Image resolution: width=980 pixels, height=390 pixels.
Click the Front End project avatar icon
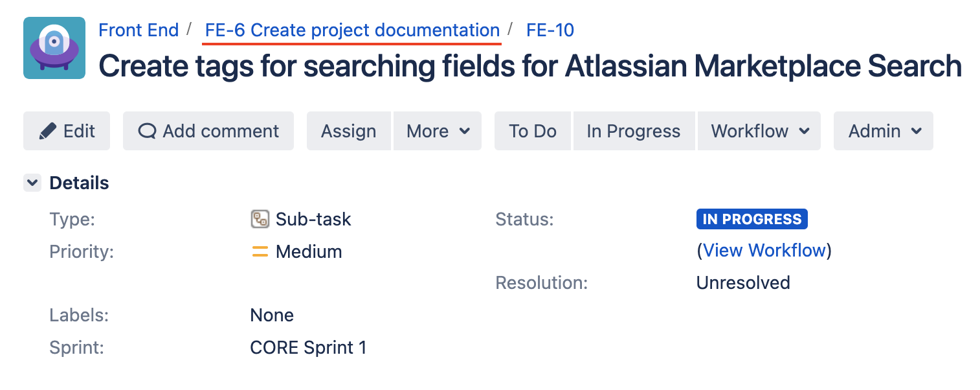[x=54, y=48]
